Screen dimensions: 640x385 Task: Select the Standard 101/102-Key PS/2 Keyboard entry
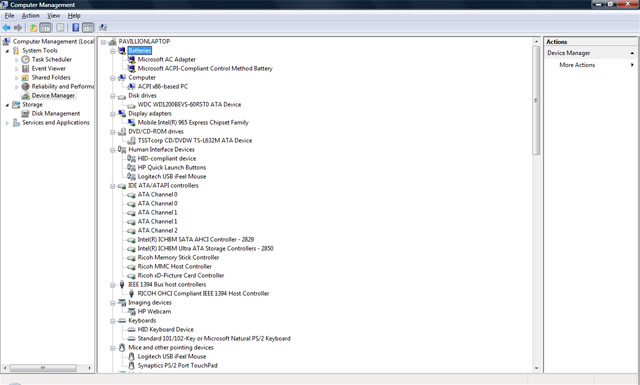[214, 338]
